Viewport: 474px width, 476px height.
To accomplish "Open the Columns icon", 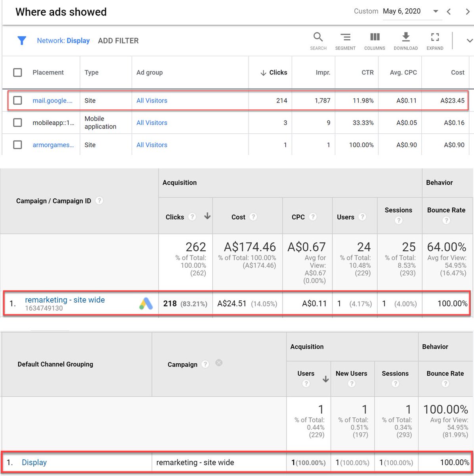I will 375,37.
